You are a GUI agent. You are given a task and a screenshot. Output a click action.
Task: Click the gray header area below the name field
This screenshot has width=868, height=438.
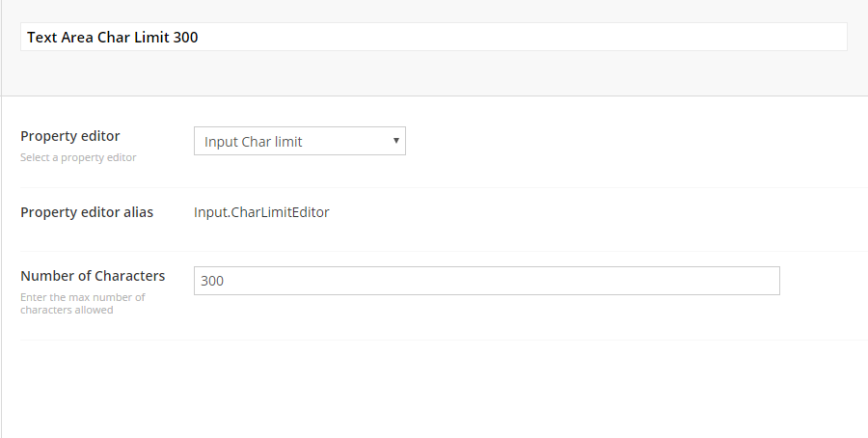pos(434,75)
